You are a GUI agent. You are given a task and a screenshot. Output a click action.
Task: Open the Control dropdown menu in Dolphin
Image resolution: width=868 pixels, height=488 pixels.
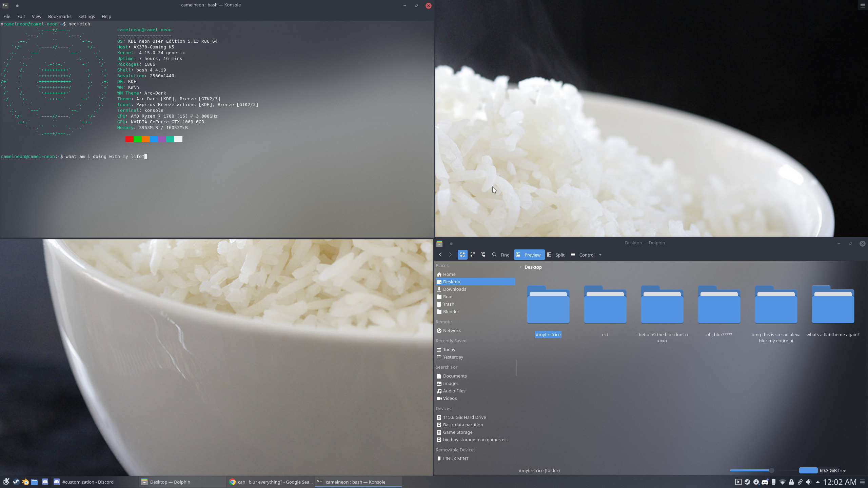[x=586, y=255]
